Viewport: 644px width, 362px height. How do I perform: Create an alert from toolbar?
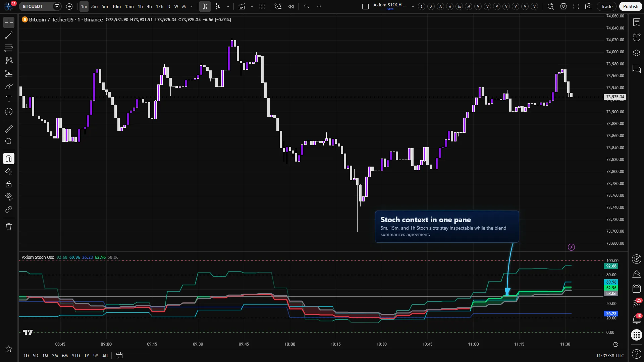pos(278,6)
